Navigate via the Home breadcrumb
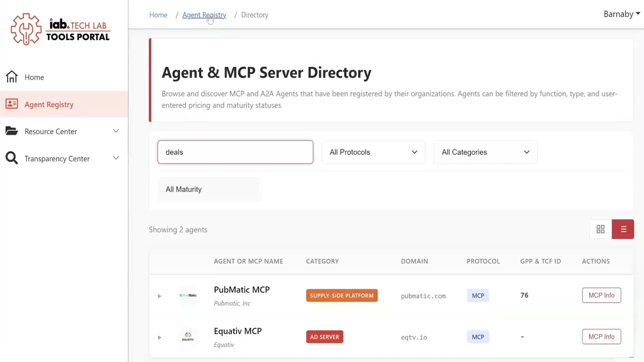This screenshot has height=362, width=644. point(158,15)
